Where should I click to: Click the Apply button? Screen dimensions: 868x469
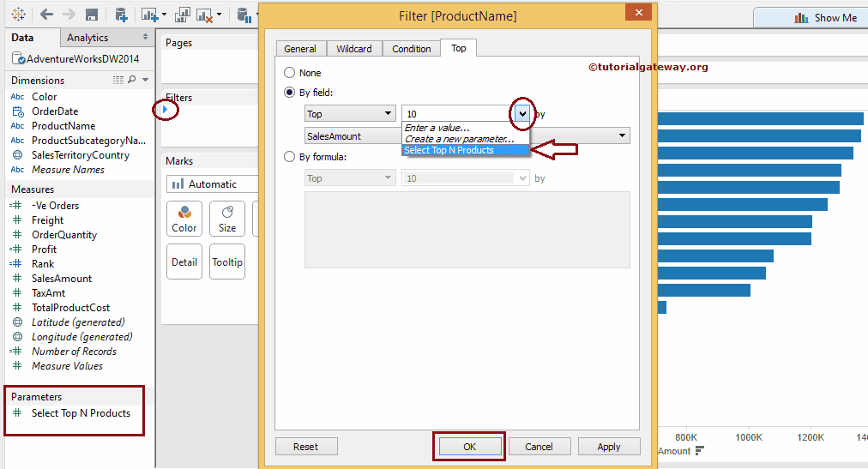609,447
